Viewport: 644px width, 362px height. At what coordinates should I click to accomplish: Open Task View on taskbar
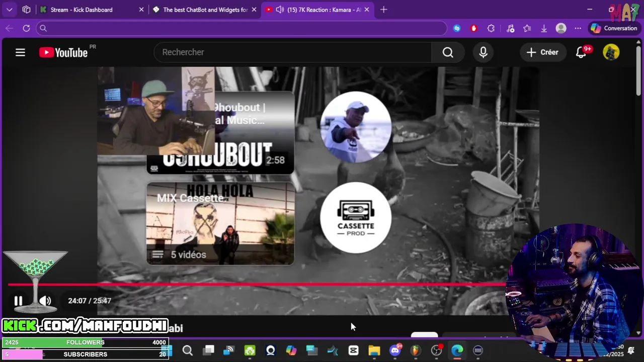pyautogui.click(x=208, y=350)
